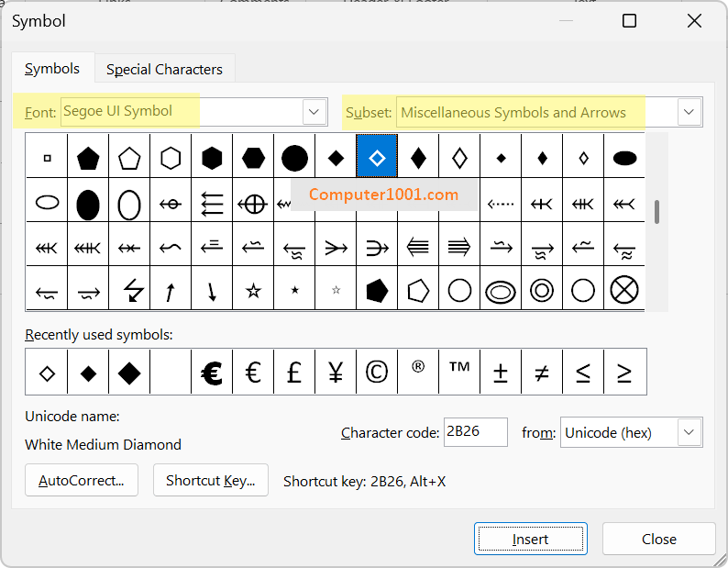
Task: Pick the white medium star symbol
Action: click(x=253, y=290)
